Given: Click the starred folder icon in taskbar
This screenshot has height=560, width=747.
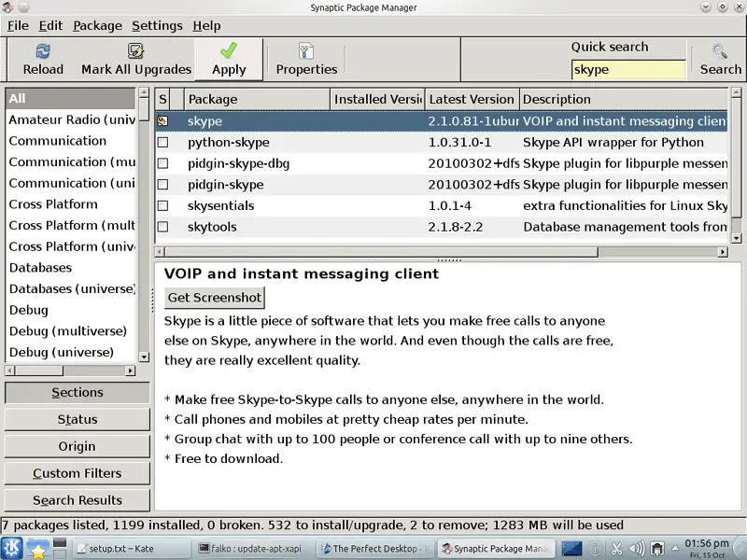Looking at the screenshot, I should click(x=37, y=548).
